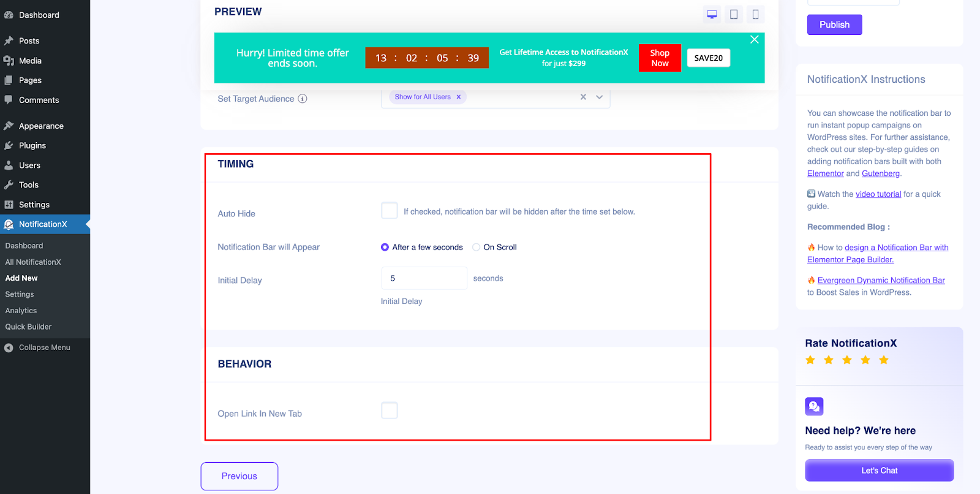
Task: Open design a Notification Bar blog link
Action: [897, 248]
